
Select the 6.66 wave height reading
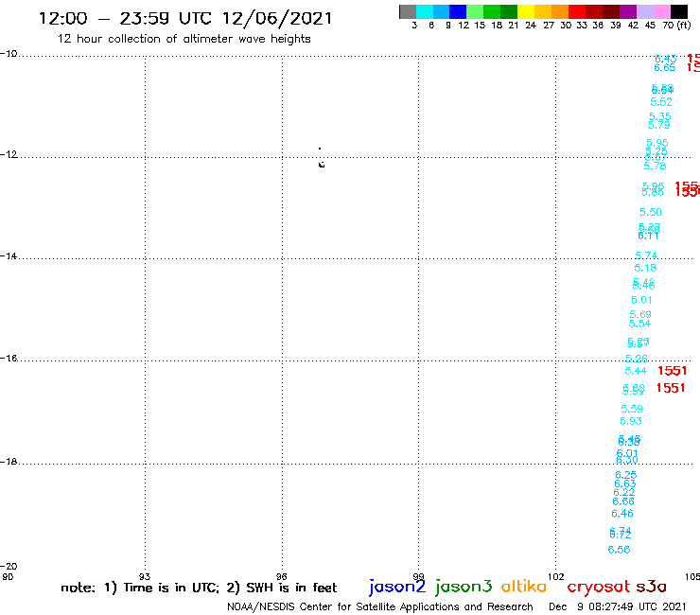click(x=623, y=501)
